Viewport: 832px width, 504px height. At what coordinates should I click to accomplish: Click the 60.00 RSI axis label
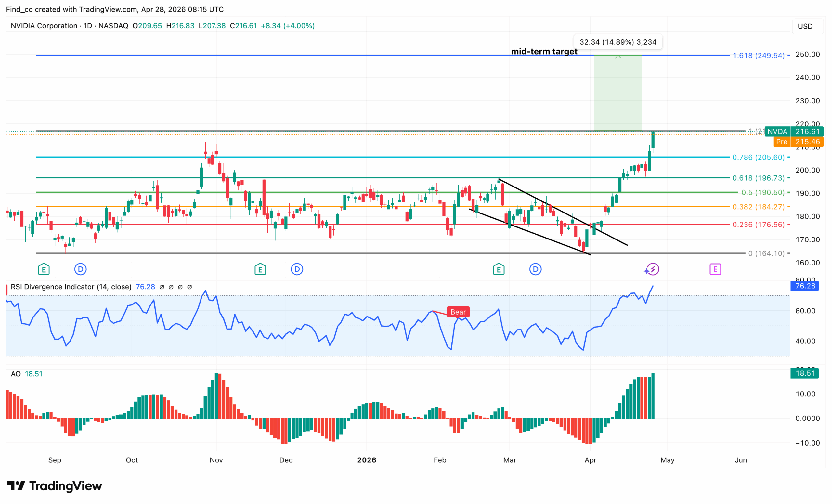tap(805, 311)
